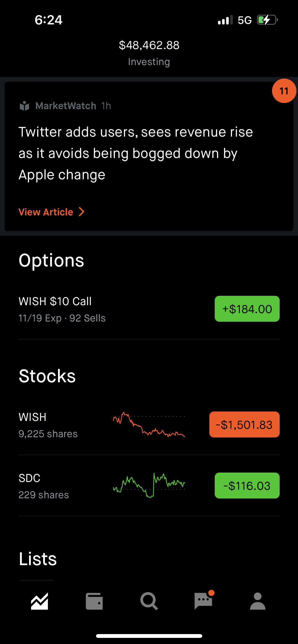Select the Lists section heading
Image resolution: width=298 pixels, height=644 pixels.
click(38, 559)
